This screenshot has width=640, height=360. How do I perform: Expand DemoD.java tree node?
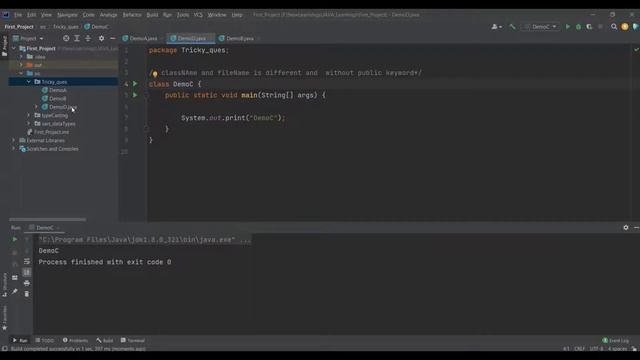pos(36,107)
